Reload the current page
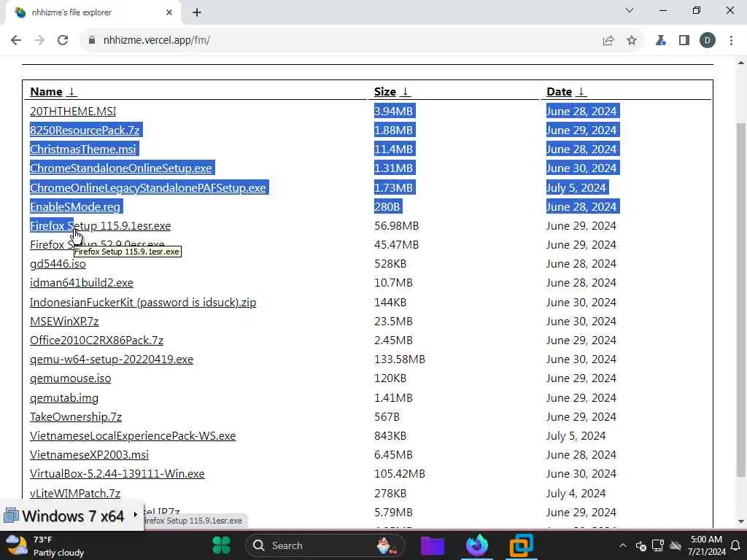Screen dimensions: 747x560 point(63,40)
